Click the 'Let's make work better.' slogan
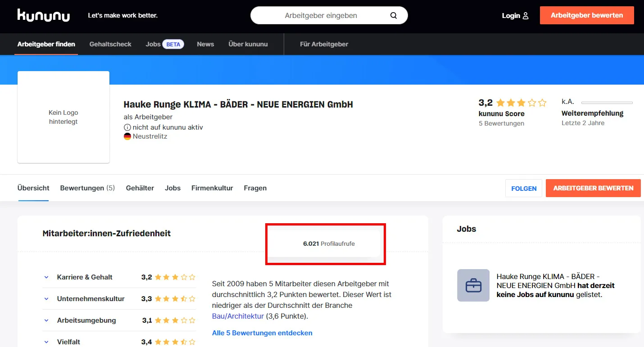Screen dimensions: 644x347 click(x=122, y=15)
